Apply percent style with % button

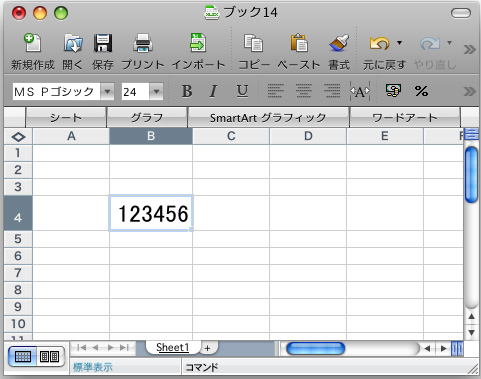pyautogui.click(x=421, y=91)
